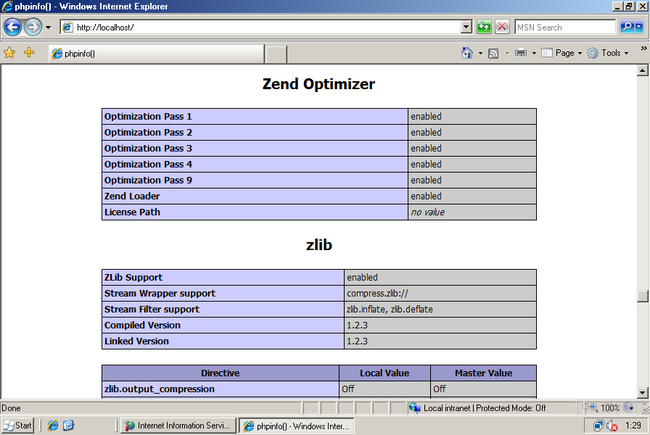The width and height of the screenshot is (650, 435).
Task: Select the Optimization Pass 9 cell
Action: coord(255,180)
